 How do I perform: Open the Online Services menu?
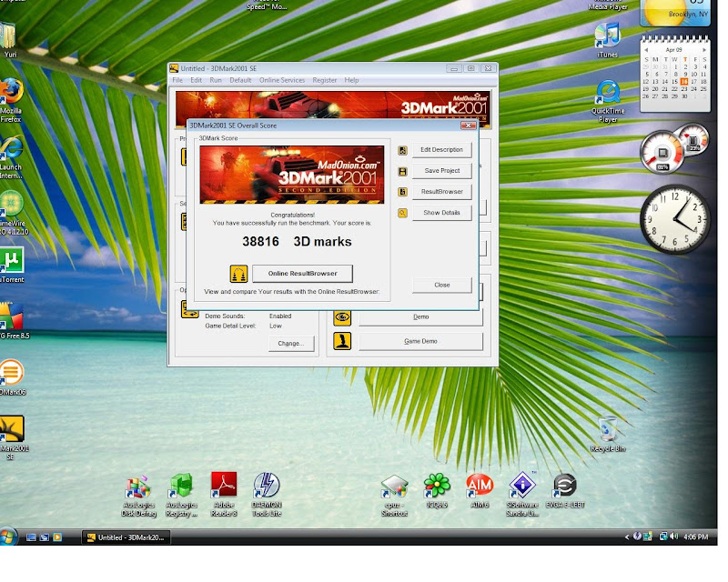(282, 80)
